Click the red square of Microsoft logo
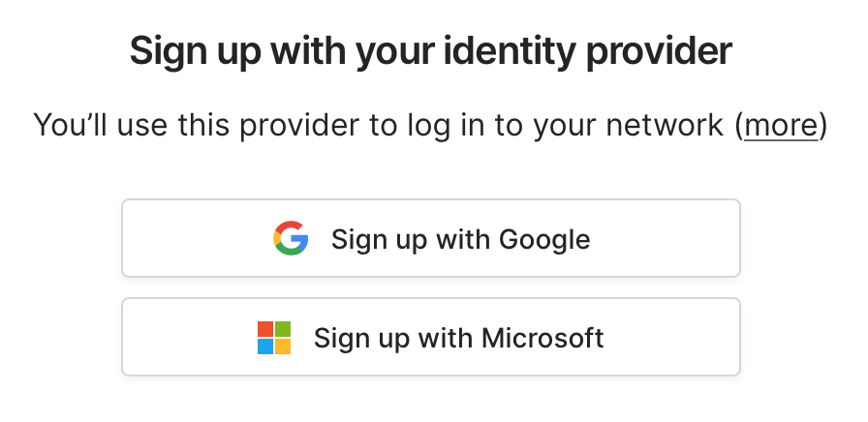Viewport: 868px width, 422px height. point(265,329)
